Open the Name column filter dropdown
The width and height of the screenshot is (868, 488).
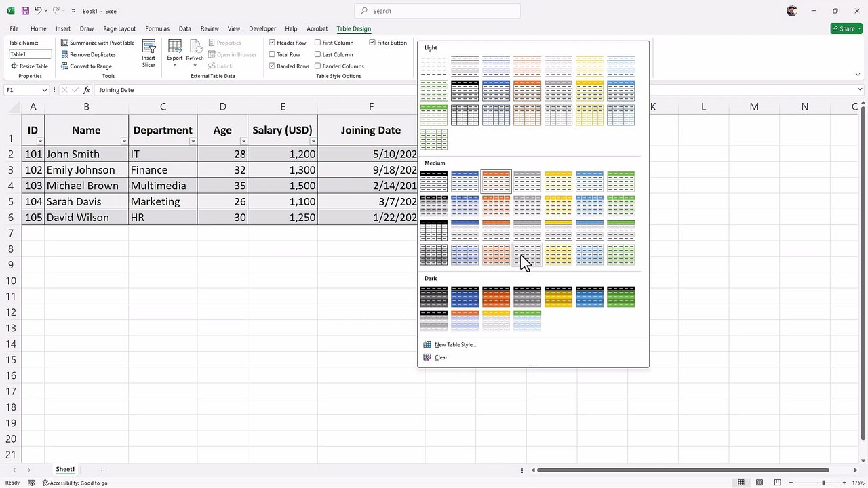click(x=124, y=141)
